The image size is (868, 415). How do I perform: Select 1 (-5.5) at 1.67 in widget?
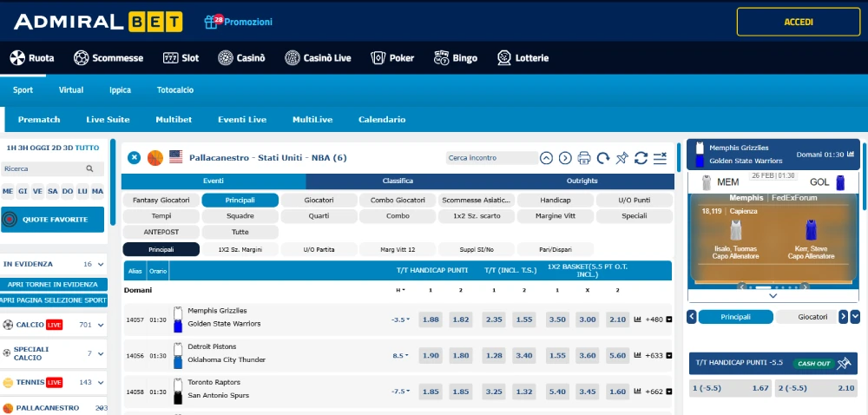pos(731,388)
